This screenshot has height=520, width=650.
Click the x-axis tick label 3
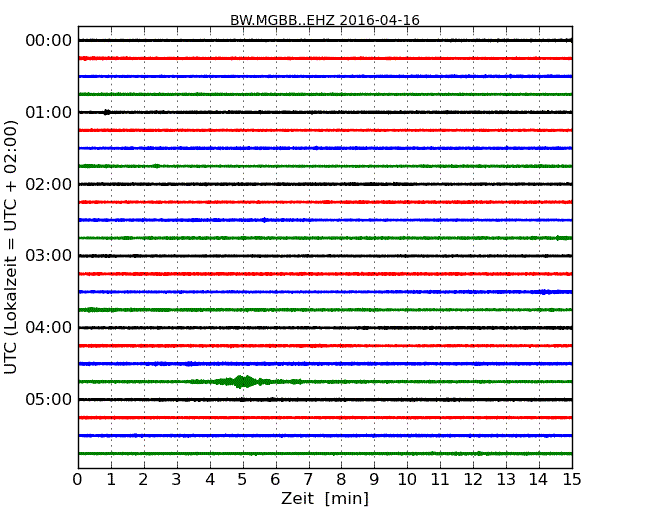177,480
